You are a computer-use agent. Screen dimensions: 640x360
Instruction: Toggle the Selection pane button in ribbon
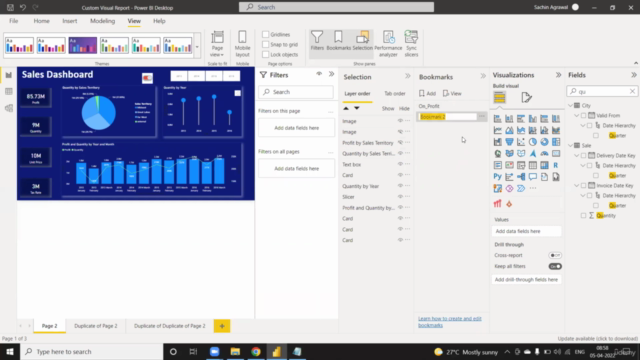(x=362, y=41)
